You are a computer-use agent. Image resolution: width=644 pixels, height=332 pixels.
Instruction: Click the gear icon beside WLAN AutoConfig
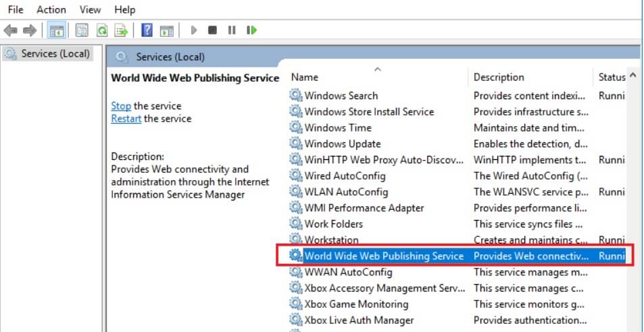tap(296, 191)
